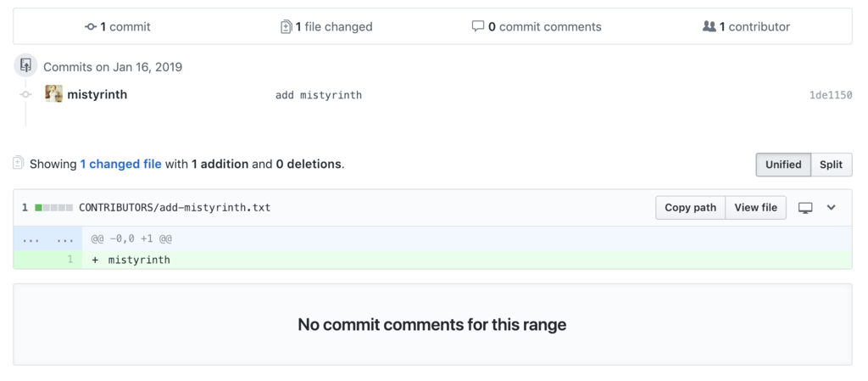Click the View file button
The height and width of the screenshot is (381, 868).
[x=755, y=208]
